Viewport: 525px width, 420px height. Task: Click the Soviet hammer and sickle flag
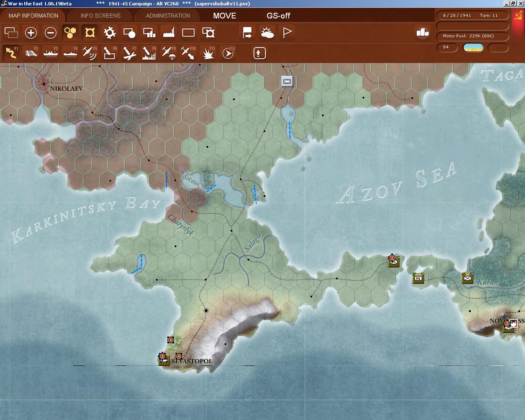click(518, 18)
